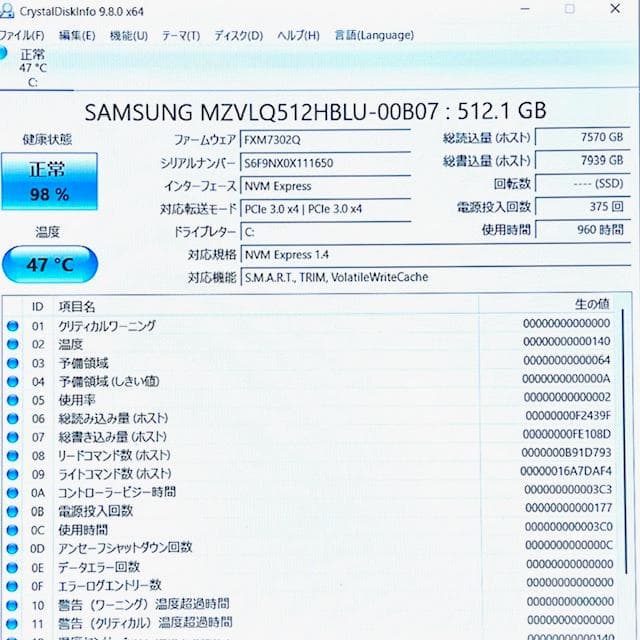Select the エラーログエントリー数 row name
This screenshot has height=640, width=640.
point(110,586)
